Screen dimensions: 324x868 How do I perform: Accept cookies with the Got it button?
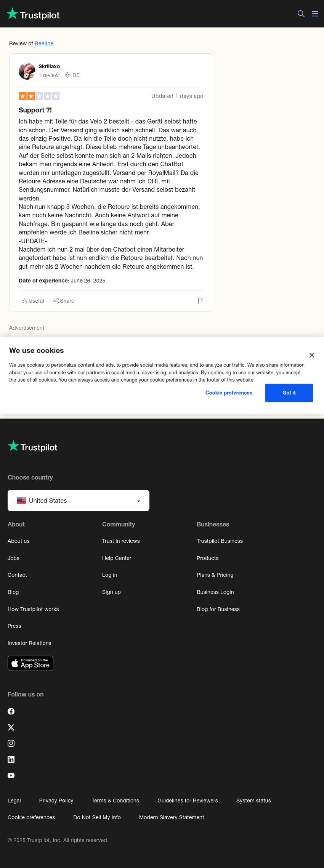(x=289, y=393)
